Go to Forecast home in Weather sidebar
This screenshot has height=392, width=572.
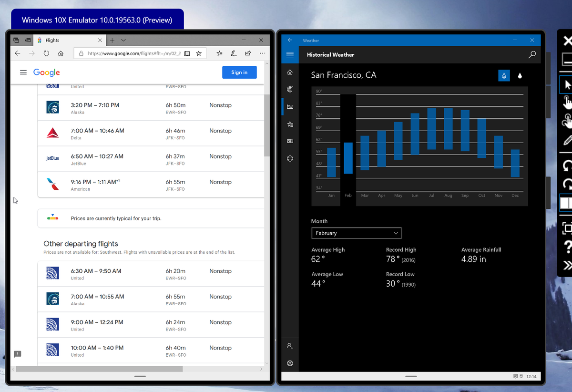click(290, 72)
